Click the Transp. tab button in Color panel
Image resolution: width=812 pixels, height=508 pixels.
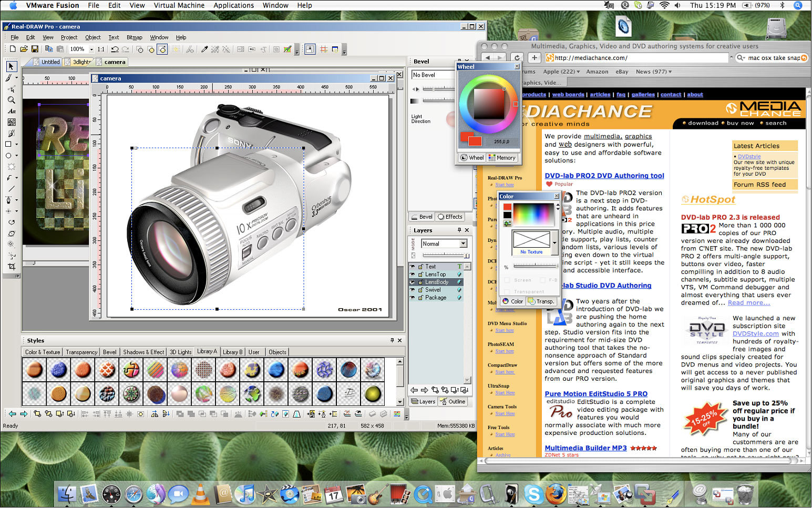click(x=541, y=301)
